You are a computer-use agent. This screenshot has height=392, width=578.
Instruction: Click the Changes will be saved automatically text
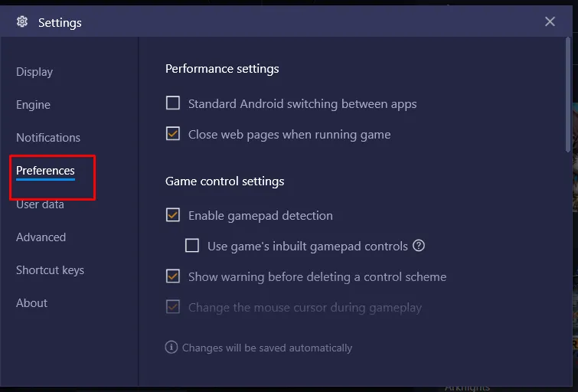tap(267, 348)
